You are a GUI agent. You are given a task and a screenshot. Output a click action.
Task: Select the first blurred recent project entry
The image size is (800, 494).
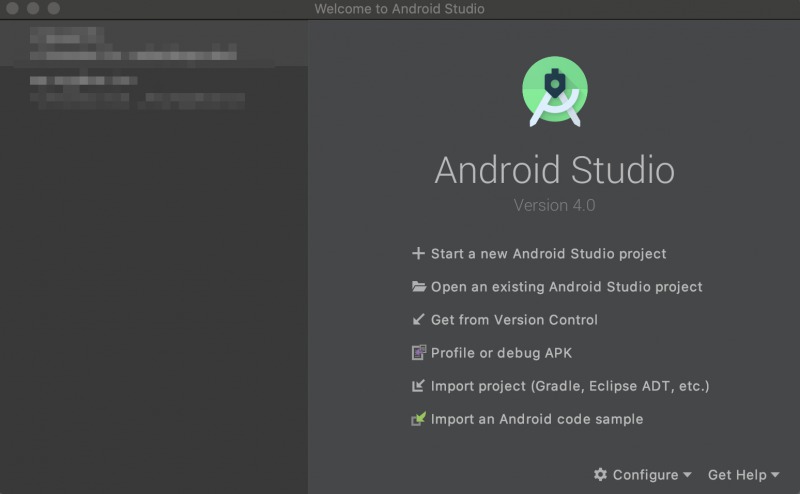[x=154, y=44]
